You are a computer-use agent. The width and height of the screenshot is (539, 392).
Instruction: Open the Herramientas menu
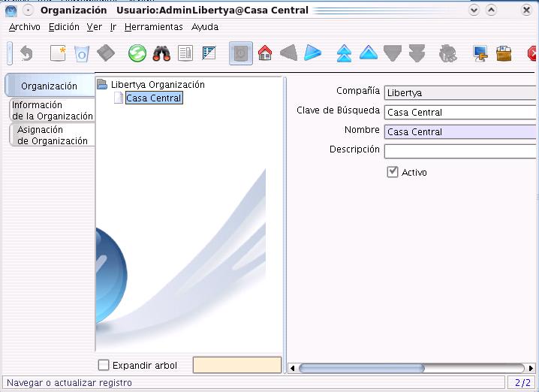tap(153, 27)
